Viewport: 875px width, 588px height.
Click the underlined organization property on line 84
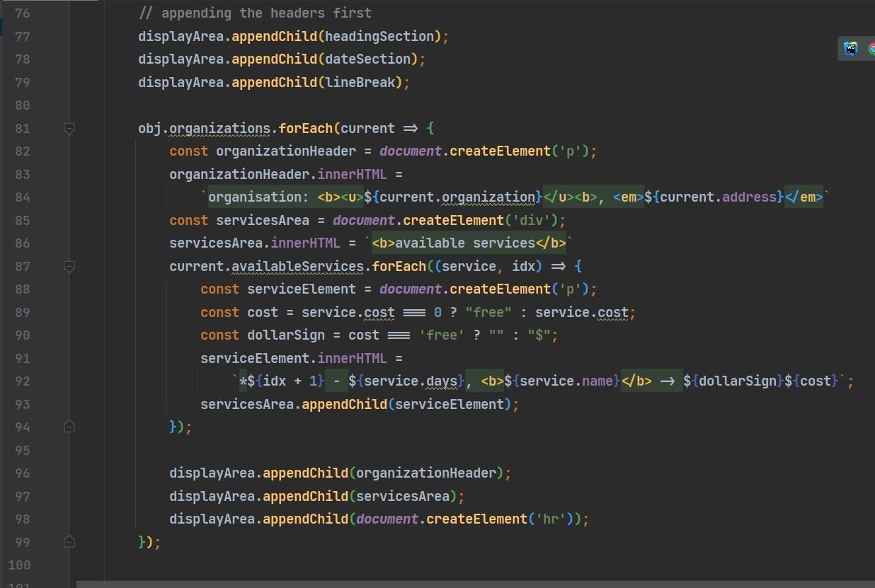point(488,197)
